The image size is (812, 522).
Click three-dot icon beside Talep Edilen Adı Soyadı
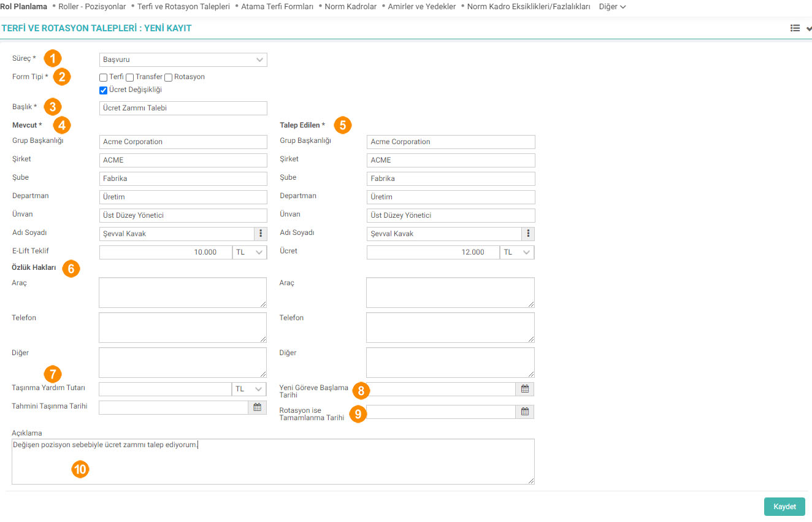click(528, 234)
